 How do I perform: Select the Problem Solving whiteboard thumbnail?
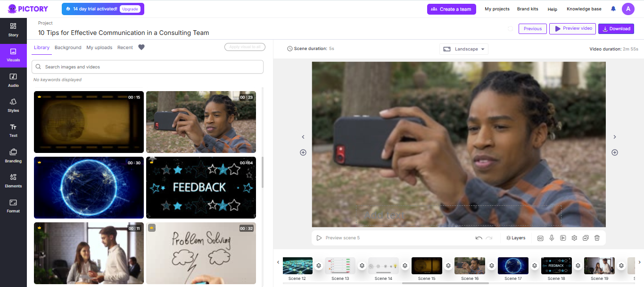[201, 253]
